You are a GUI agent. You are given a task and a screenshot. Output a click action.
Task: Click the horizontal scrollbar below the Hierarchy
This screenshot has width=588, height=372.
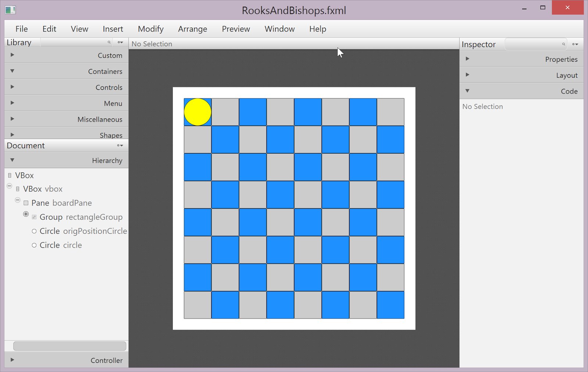coord(69,346)
